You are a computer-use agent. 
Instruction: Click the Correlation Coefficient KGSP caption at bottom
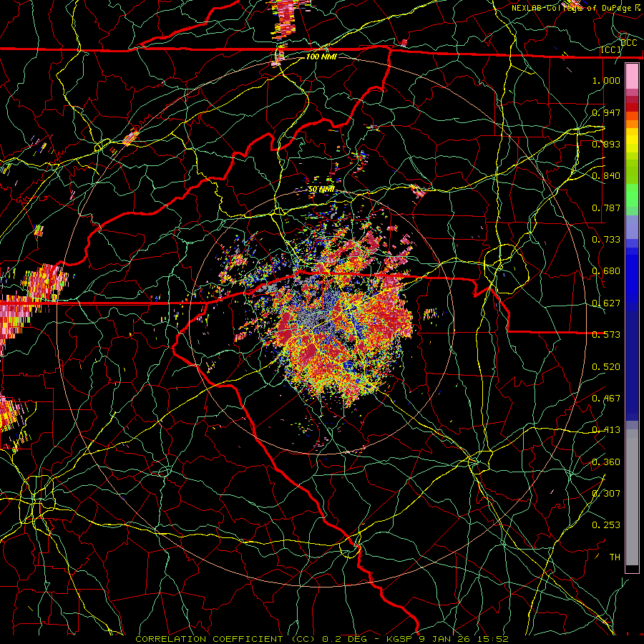321,639
